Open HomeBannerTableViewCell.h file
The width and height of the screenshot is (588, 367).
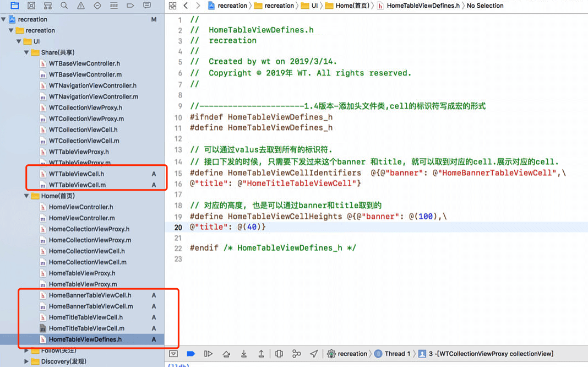90,295
